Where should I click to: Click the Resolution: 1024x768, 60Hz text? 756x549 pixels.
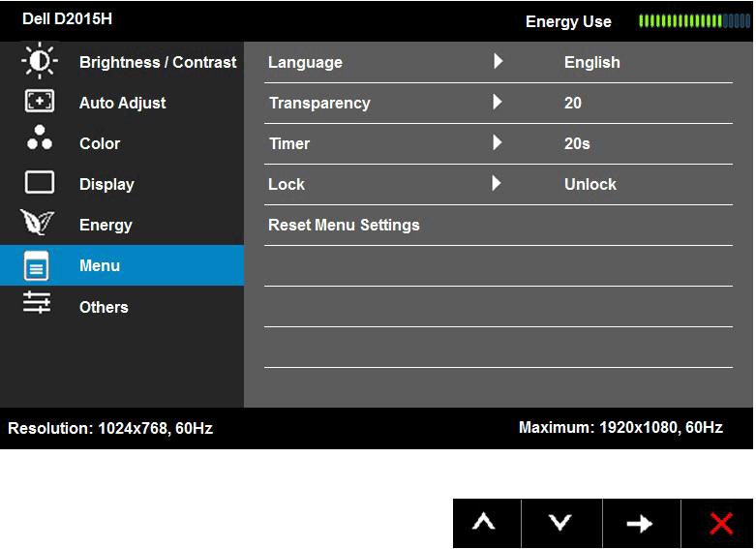tap(110, 428)
